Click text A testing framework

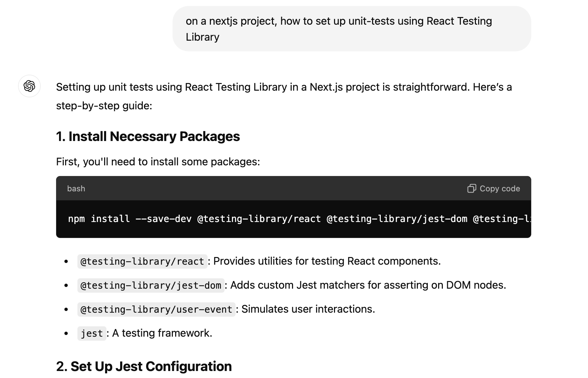coord(162,333)
